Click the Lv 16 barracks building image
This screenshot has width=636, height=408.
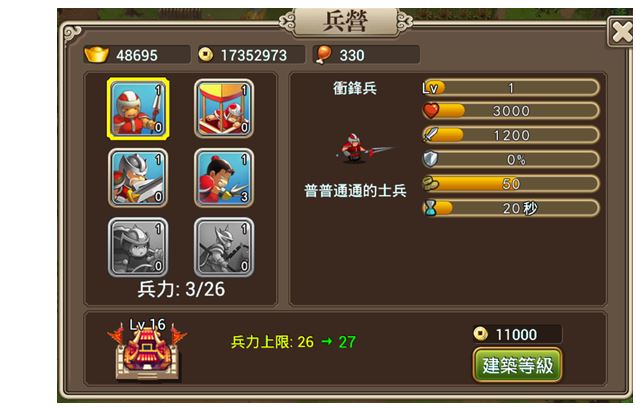pyautogui.click(x=147, y=349)
